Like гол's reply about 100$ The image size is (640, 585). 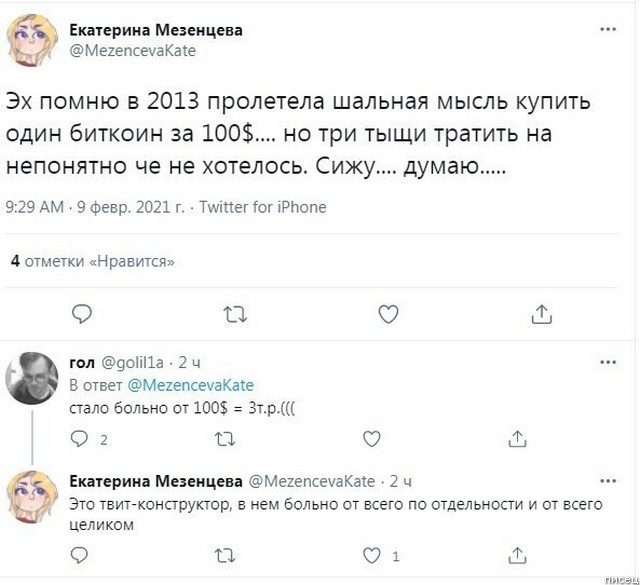point(371,438)
